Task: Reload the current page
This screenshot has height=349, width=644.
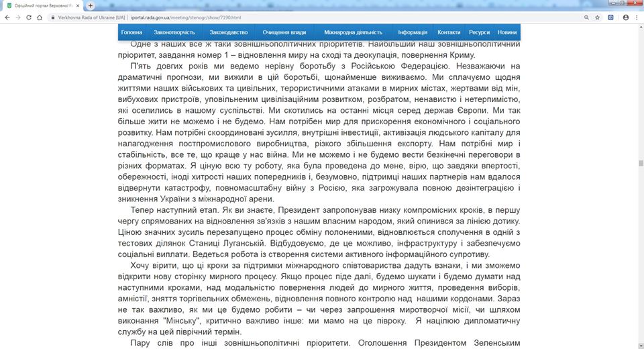Action: tap(30, 17)
